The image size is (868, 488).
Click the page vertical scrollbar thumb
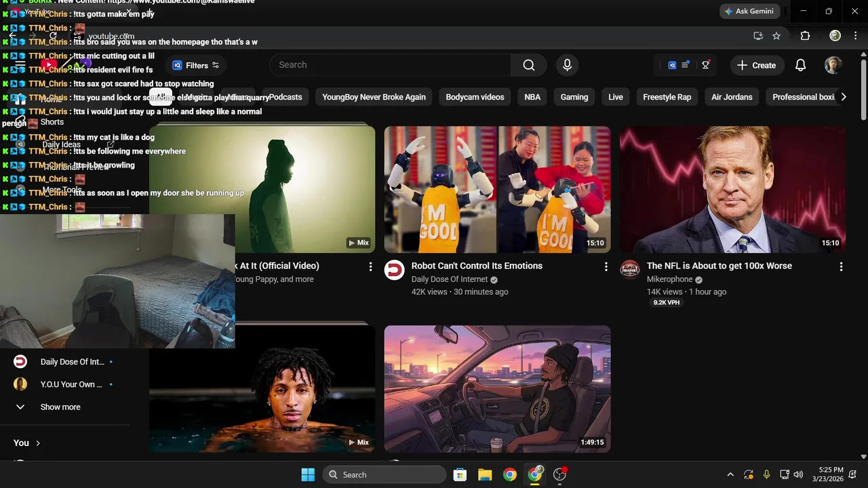point(863,91)
